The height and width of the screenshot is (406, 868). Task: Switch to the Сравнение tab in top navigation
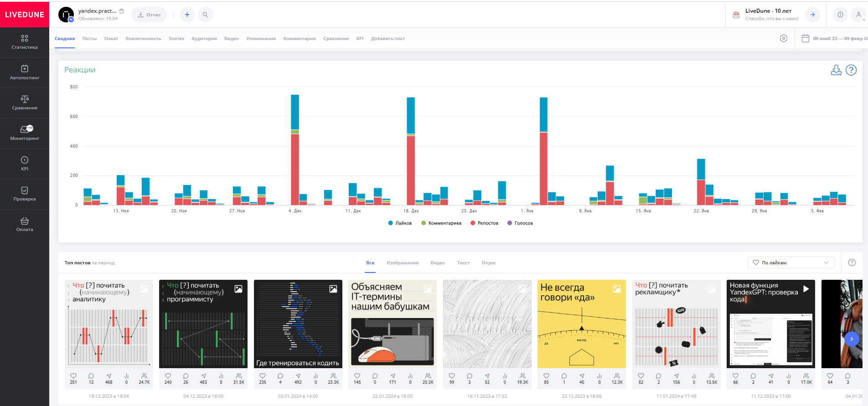click(x=336, y=39)
